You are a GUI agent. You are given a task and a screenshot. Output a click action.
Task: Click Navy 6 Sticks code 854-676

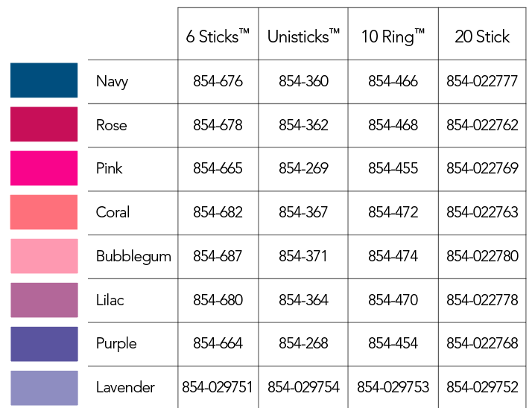(x=218, y=81)
